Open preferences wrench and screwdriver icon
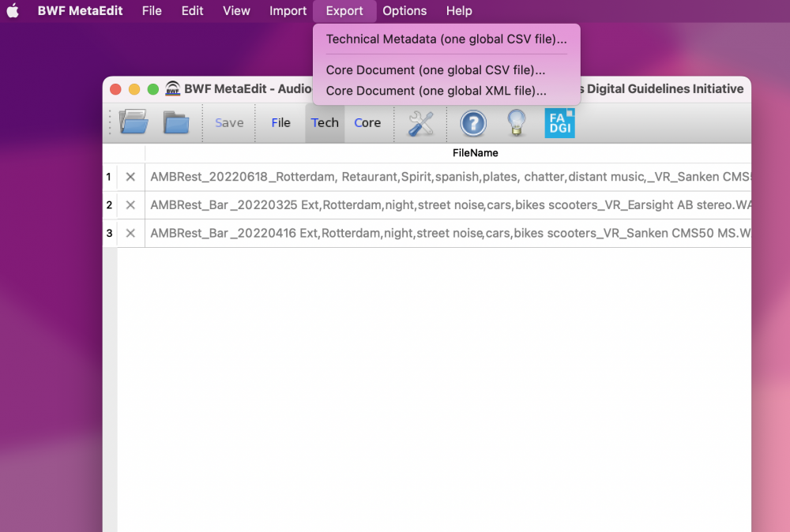Image resolution: width=790 pixels, height=532 pixels. [421, 123]
